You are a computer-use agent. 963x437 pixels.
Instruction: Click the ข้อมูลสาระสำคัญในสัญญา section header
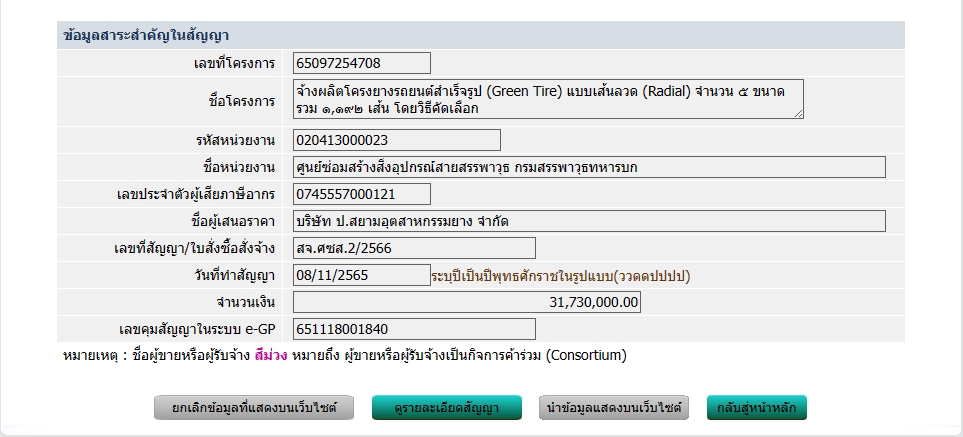coord(148,36)
